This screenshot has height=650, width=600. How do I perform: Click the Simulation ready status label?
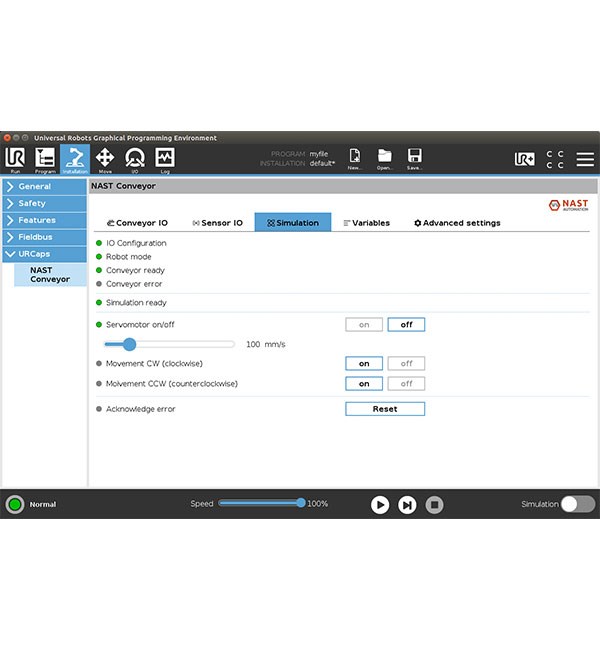click(136, 303)
